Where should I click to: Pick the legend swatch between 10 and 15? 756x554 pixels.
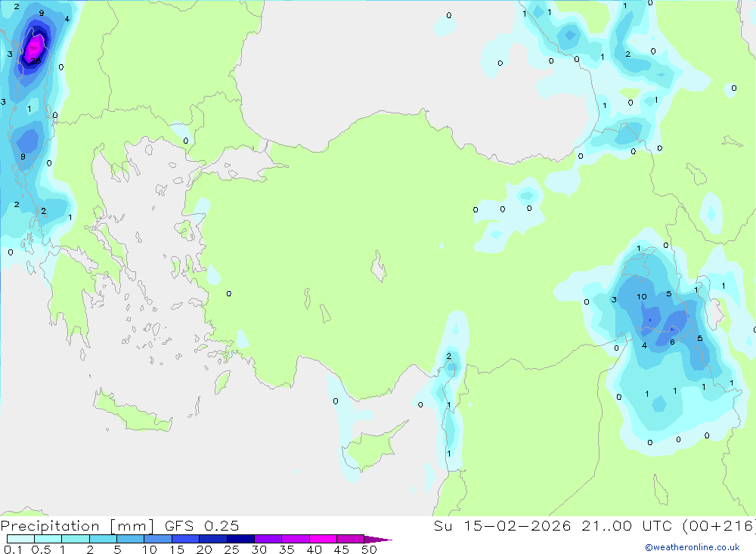158,539
